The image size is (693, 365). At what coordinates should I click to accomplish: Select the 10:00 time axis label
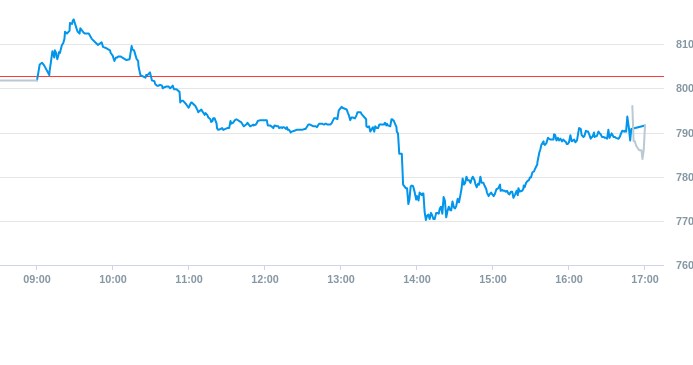coord(113,279)
